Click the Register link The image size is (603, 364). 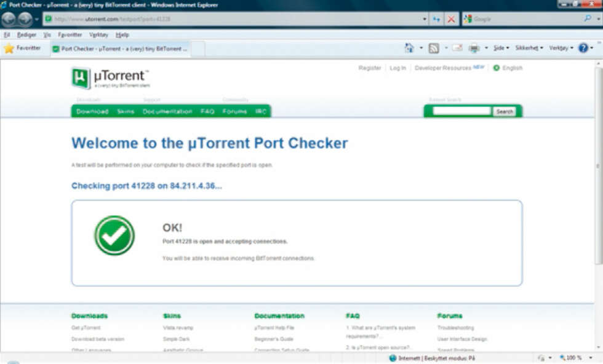click(370, 68)
